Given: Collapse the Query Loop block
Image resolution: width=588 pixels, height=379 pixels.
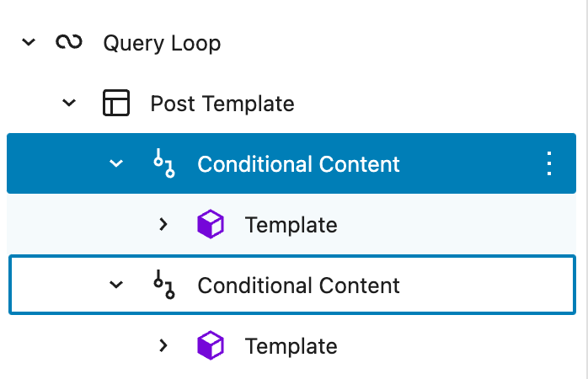Looking at the screenshot, I should coord(29,42).
